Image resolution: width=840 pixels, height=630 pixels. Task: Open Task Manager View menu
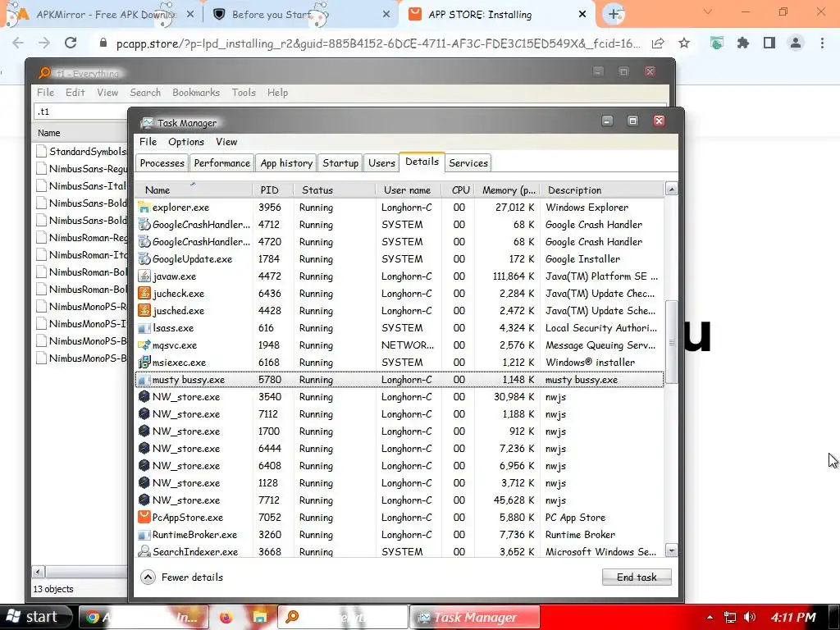click(226, 141)
